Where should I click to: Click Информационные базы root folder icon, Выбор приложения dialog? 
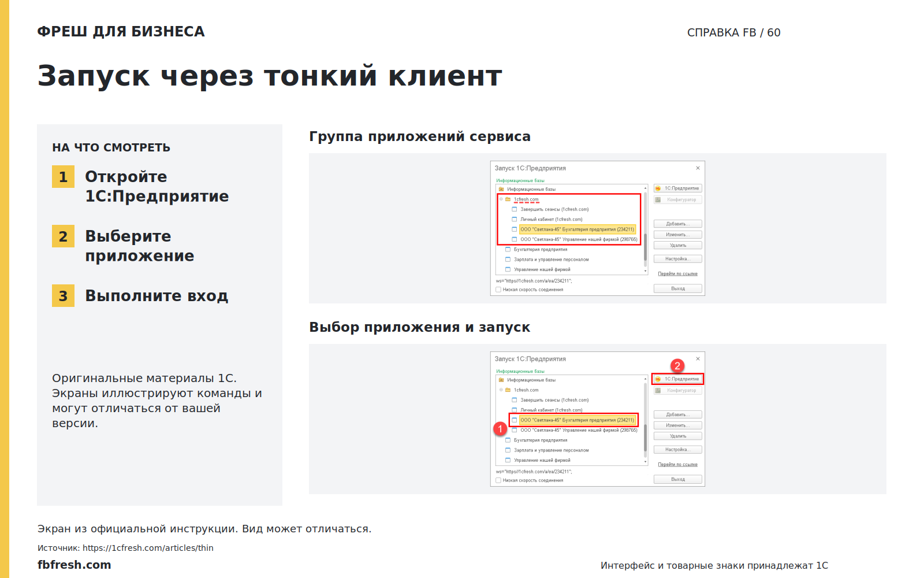(x=501, y=380)
